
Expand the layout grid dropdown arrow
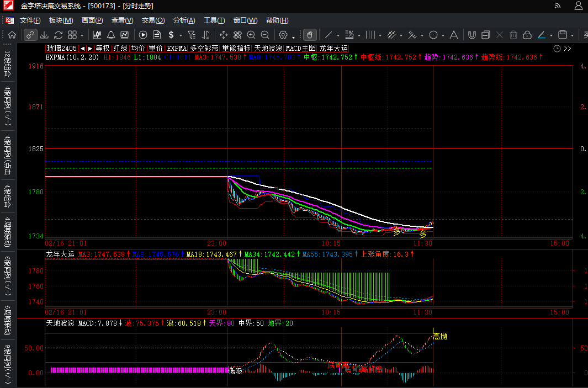coord(82,36)
